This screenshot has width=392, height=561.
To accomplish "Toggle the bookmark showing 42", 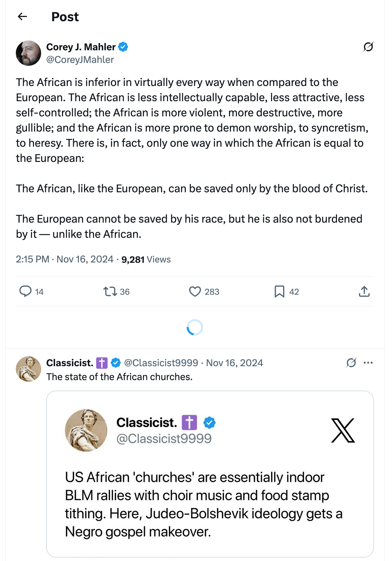I will click(x=279, y=291).
